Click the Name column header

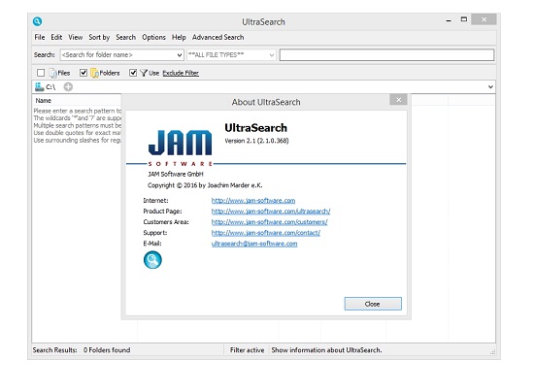click(x=44, y=100)
